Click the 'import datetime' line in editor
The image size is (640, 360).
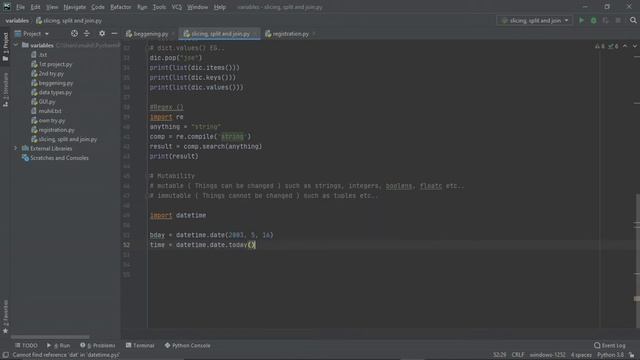point(178,215)
